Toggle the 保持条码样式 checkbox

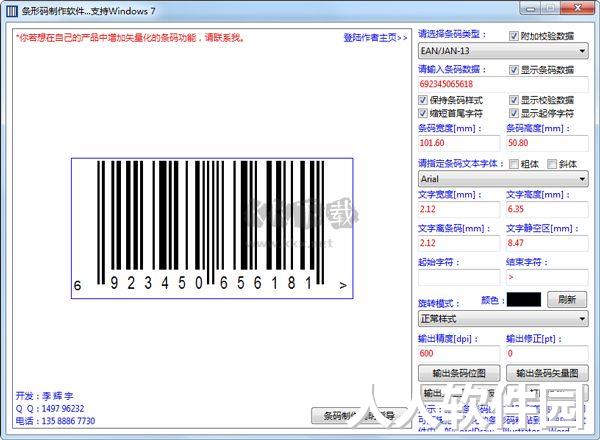(x=422, y=100)
